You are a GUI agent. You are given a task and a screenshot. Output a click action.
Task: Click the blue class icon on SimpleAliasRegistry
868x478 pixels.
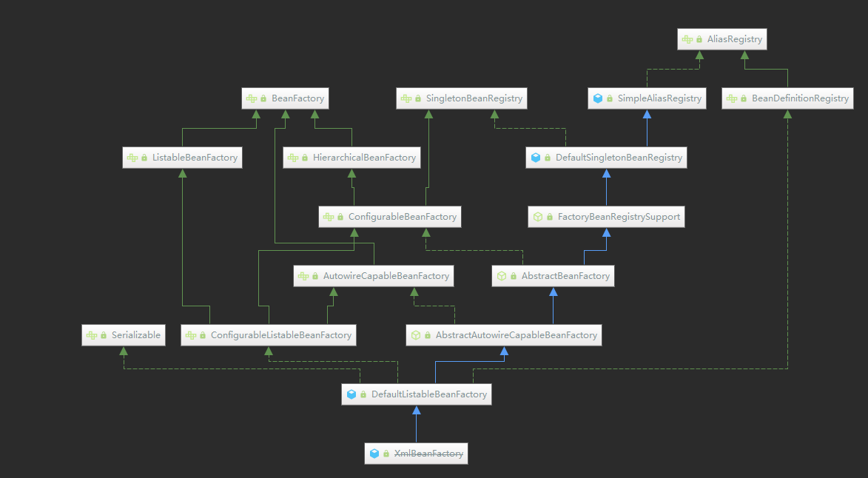[x=598, y=98]
